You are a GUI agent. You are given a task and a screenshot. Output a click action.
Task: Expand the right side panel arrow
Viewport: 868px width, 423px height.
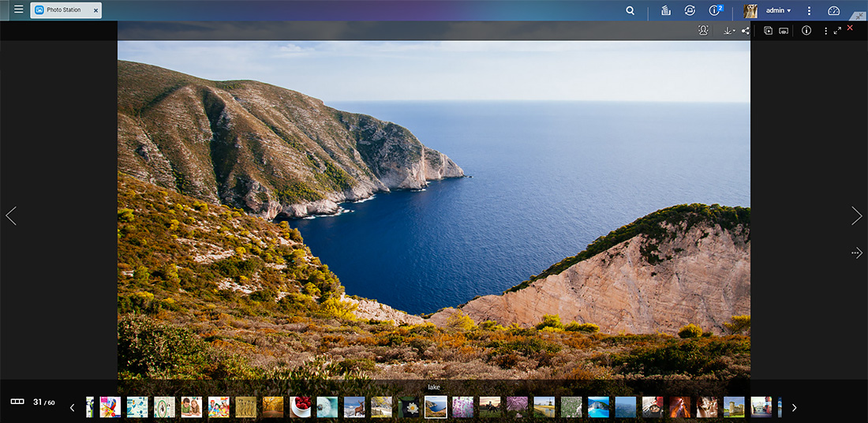pos(857,253)
